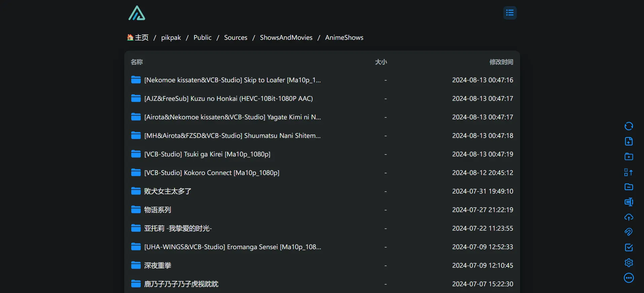The height and width of the screenshot is (293, 644).
Task: Click the AList logo
Action: [x=137, y=13]
